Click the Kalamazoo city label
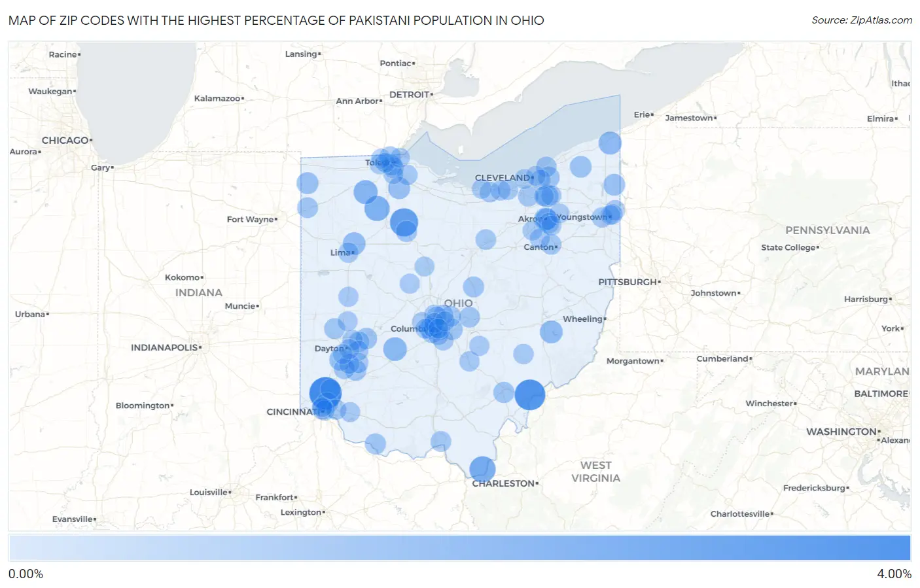Viewport: 920px width, 588px height. pos(217,99)
